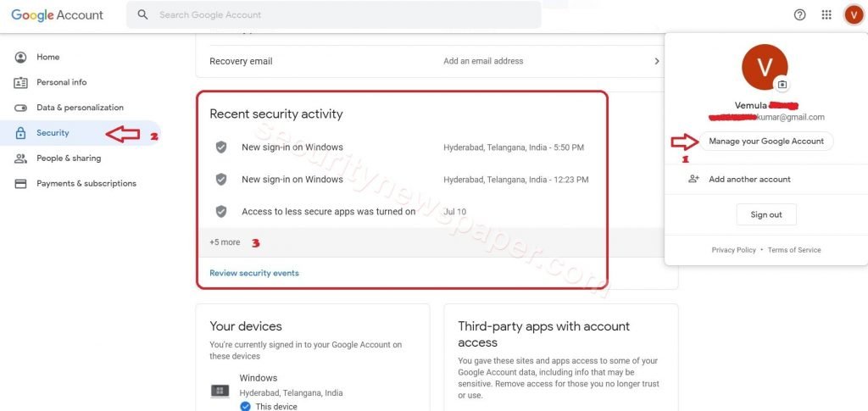
Task: Click the add person icon
Action: (x=693, y=179)
